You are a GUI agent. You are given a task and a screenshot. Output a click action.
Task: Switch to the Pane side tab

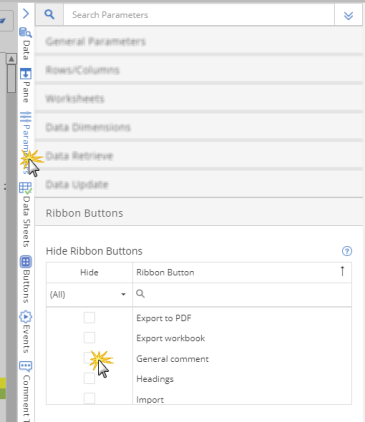26,92
